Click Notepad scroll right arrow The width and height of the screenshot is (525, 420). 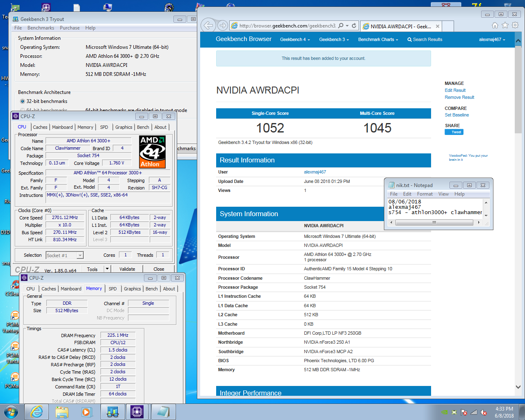(479, 222)
